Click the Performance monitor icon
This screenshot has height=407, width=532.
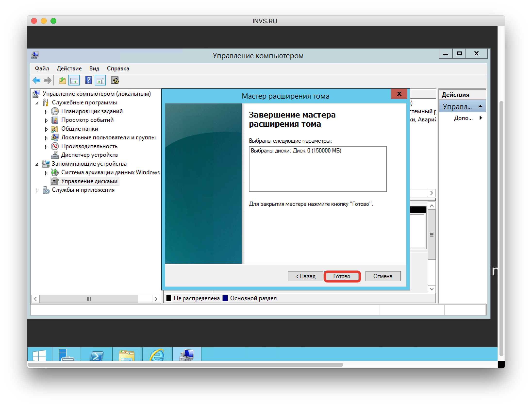(x=55, y=146)
